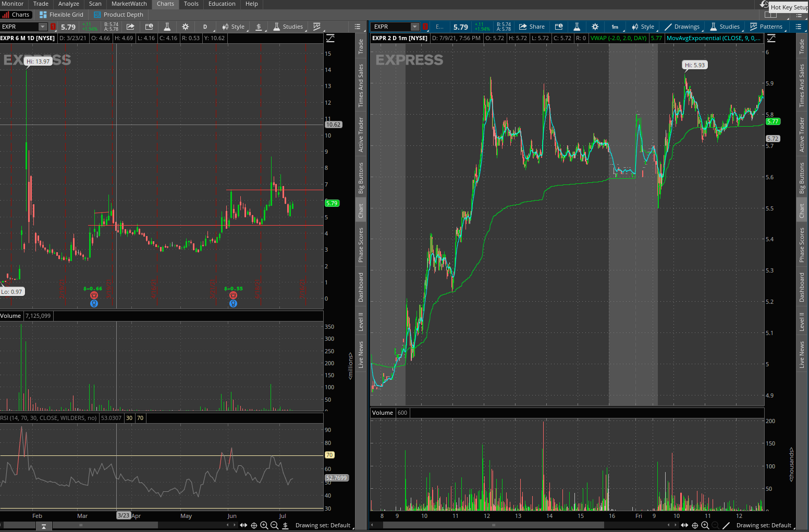Open right chart Drawings menu
Viewport: 809px width, 532px height.
682,27
